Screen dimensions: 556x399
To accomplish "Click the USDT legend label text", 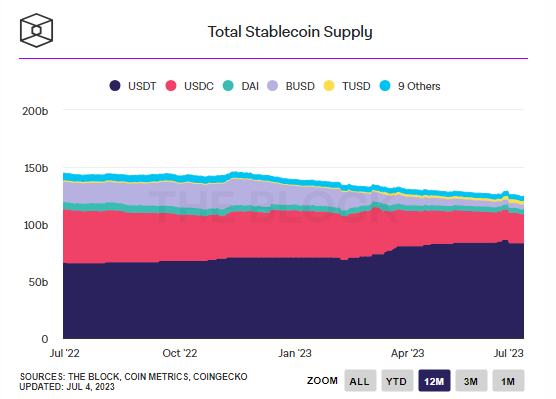I will point(142,86).
